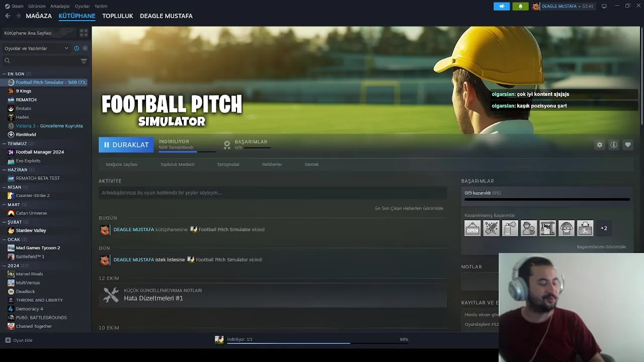This screenshot has width=644, height=362.
Task: Click the back navigation arrow
Action: (x=8, y=16)
